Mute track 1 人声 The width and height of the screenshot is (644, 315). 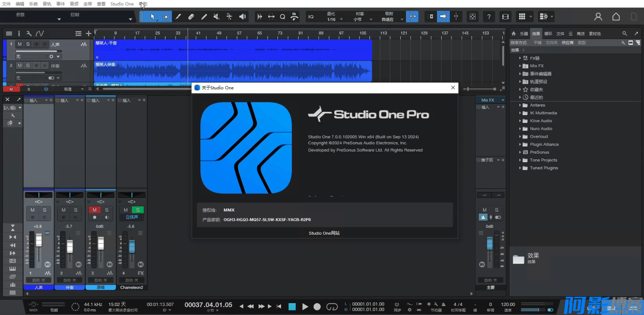tap(19, 44)
